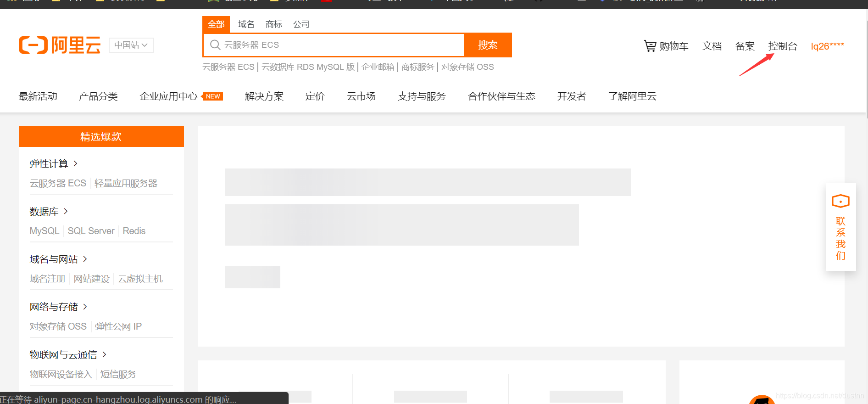Open the 了解阿里云 menu
Screen dimensions: 868x404
[x=632, y=96]
